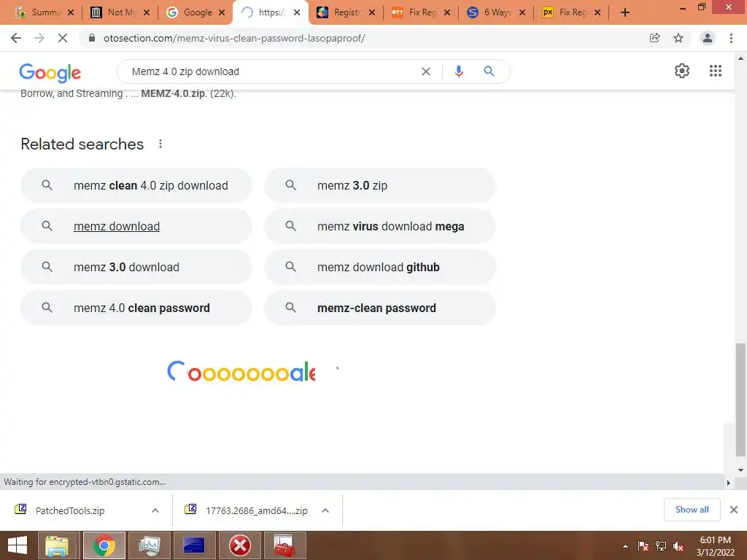This screenshot has height=560, width=747.
Task: Click Show all downloads button
Action: click(x=692, y=510)
